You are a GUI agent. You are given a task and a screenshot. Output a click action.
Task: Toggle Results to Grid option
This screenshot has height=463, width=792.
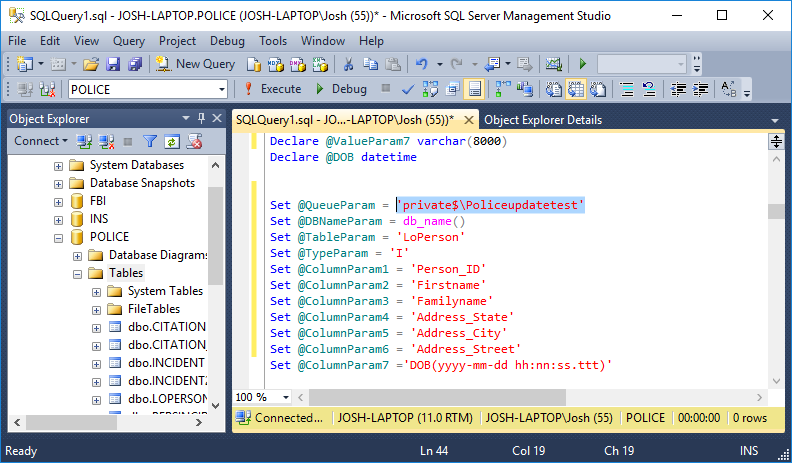coord(577,89)
